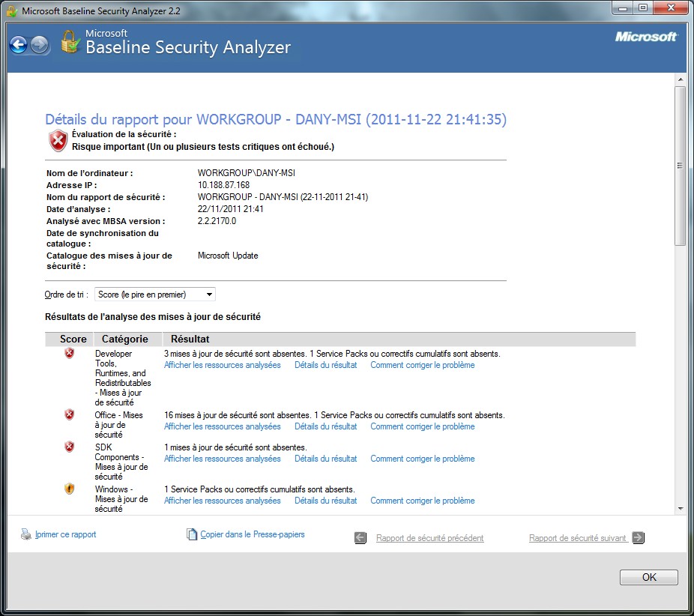Image resolution: width=694 pixels, height=616 pixels.
Task: Click the clipboard copy icon
Action: coord(192,534)
